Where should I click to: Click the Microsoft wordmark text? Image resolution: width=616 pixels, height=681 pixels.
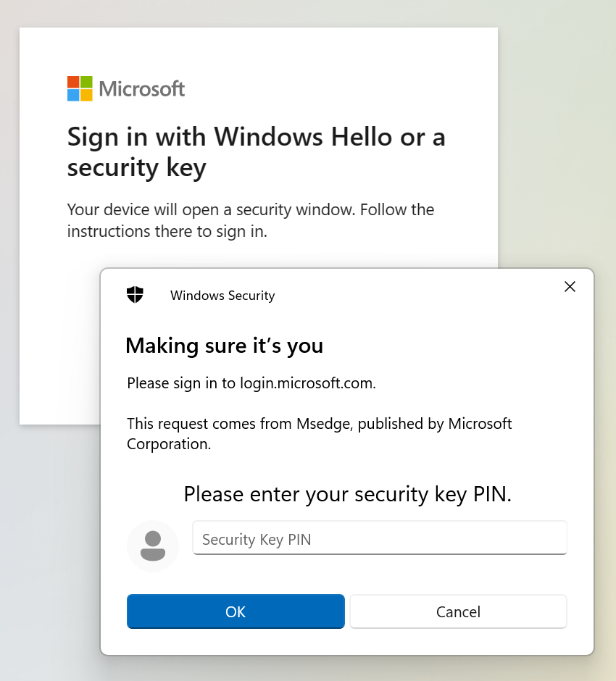(142, 89)
